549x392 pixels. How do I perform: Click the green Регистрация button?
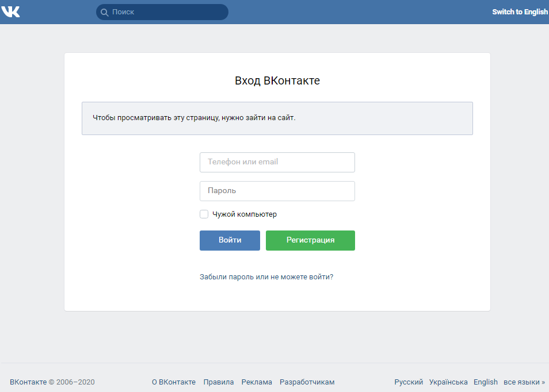click(310, 240)
